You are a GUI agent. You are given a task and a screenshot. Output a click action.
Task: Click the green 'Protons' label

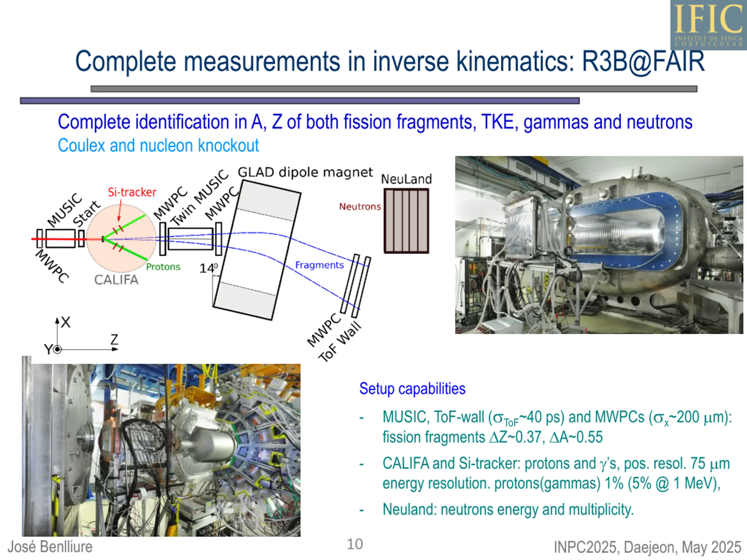163,267
